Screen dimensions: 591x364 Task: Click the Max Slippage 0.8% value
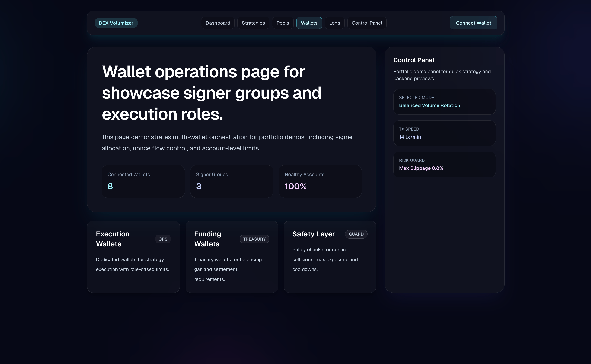coord(421,168)
